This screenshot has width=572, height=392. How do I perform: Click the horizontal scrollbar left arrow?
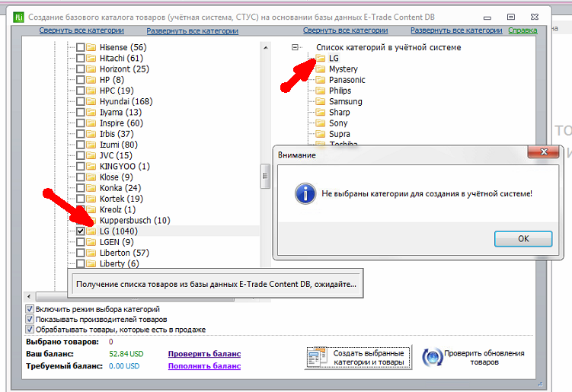[29, 296]
